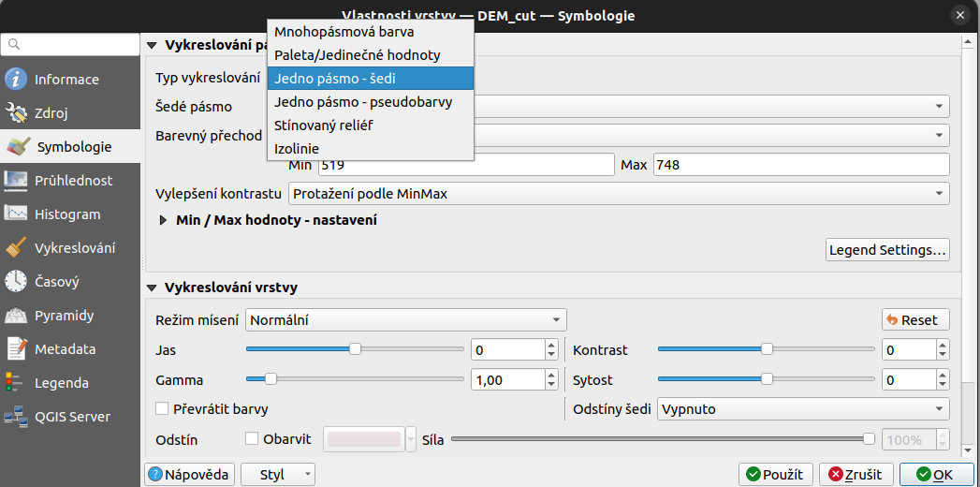Select the Symbologie paintbrush icon
980x487 pixels.
tap(17, 147)
